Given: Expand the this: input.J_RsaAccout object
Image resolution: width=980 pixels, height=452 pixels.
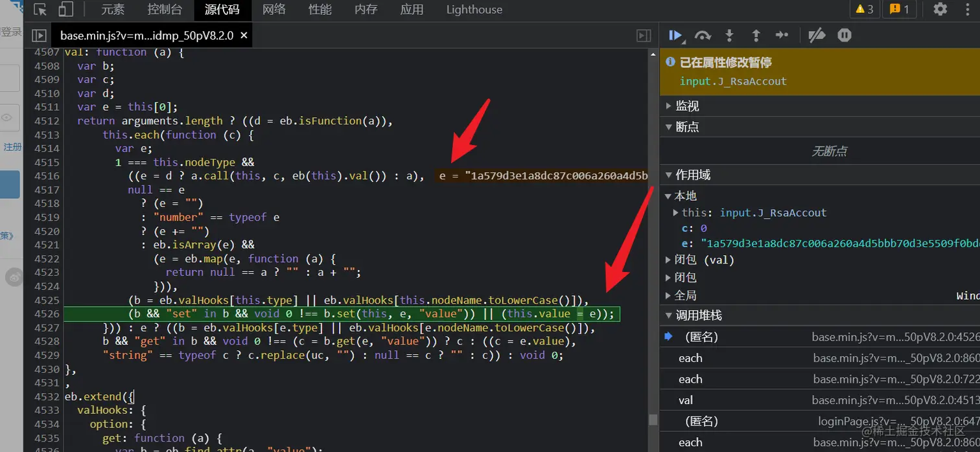Looking at the screenshot, I should tap(676, 212).
